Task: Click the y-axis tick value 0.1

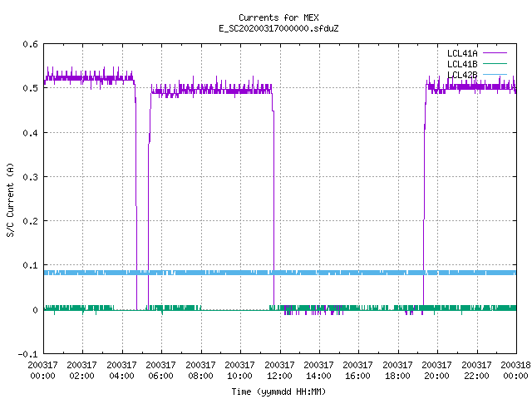Action: pos(30,265)
